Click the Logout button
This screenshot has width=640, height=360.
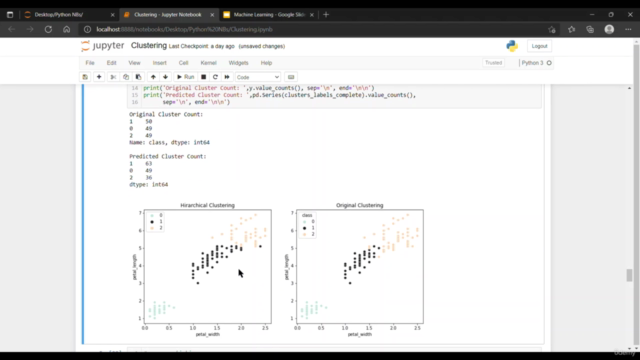pyautogui.click(x=539, y=46)
